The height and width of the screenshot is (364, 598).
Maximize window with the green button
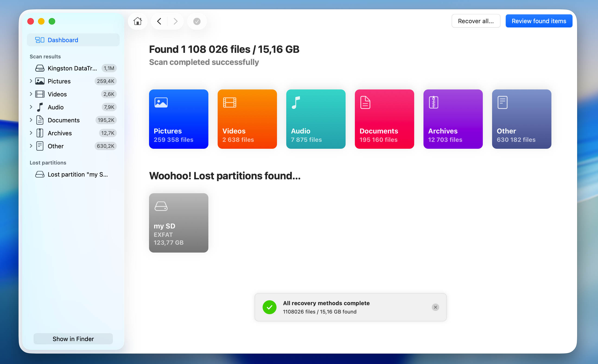coord(52,21)
